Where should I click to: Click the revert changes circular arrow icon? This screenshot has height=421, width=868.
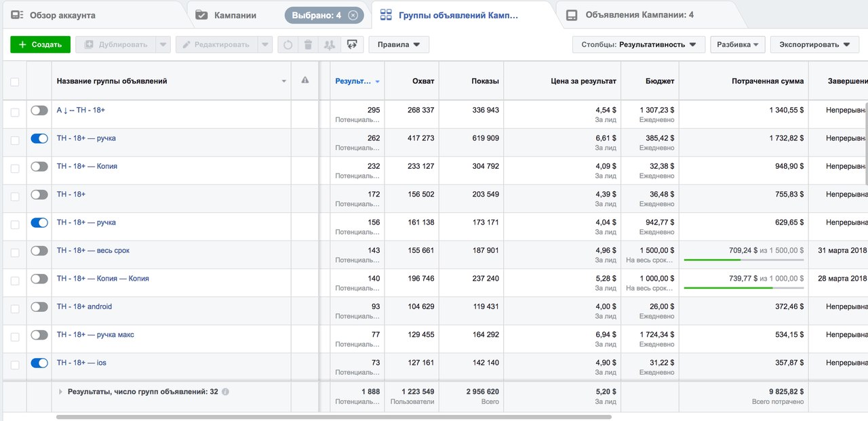(x=288, y=45)
